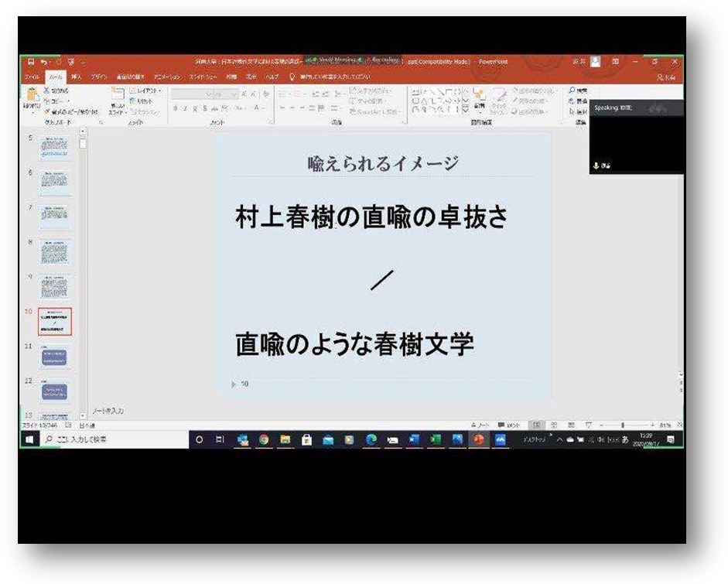Apply bold formatting
The height and width of the screenshot is (584, 728).
176,108
